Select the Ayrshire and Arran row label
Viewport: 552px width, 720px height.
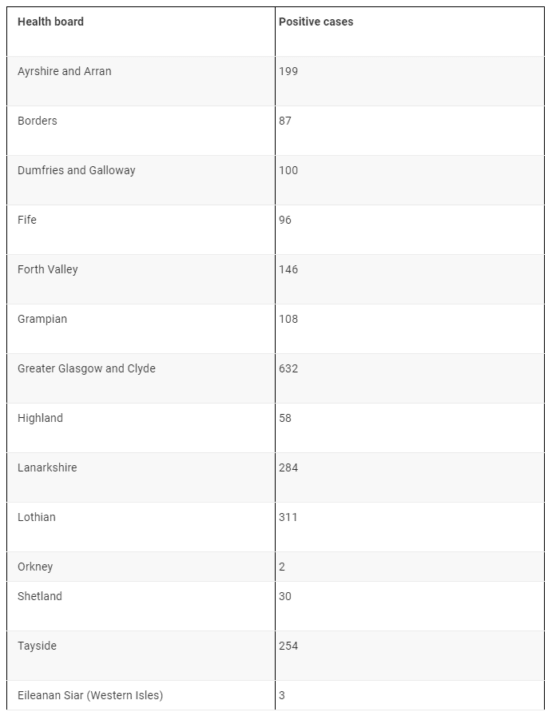(64, 71)
